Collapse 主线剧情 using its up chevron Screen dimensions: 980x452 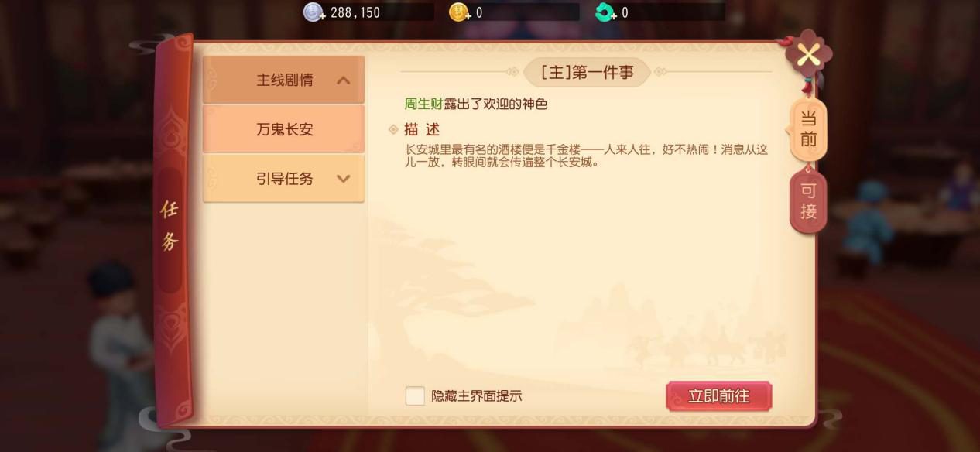[344, 80]
